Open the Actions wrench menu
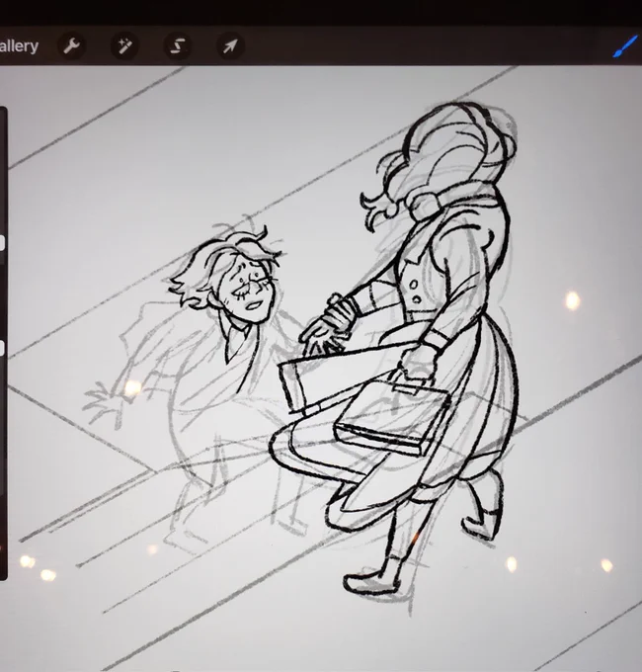 pyautogui.click(x=71, y=45)
